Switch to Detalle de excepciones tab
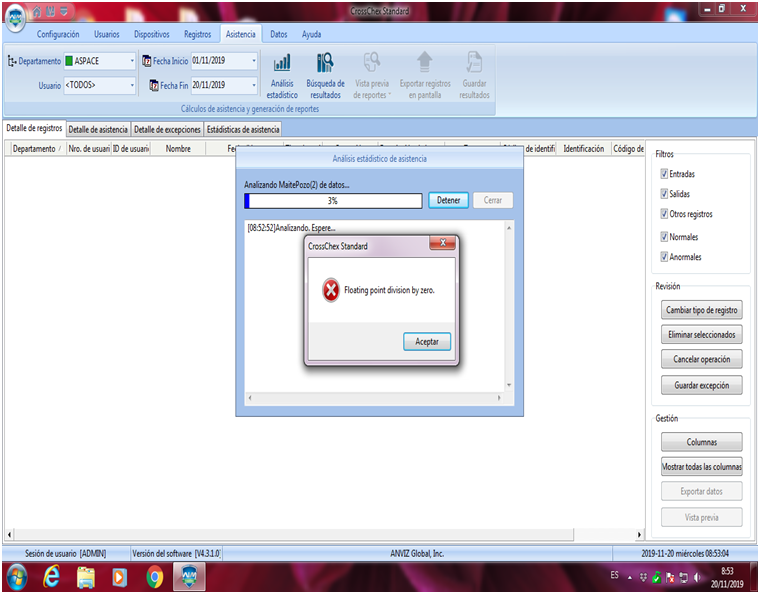Screen dimensions: 760x594 [x=167, y=129]
